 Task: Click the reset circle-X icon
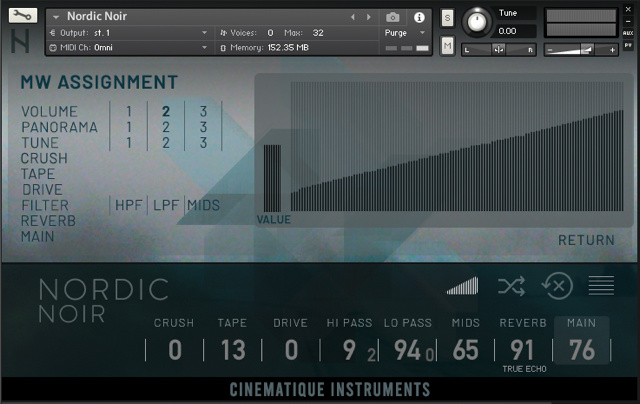(557, 286)
